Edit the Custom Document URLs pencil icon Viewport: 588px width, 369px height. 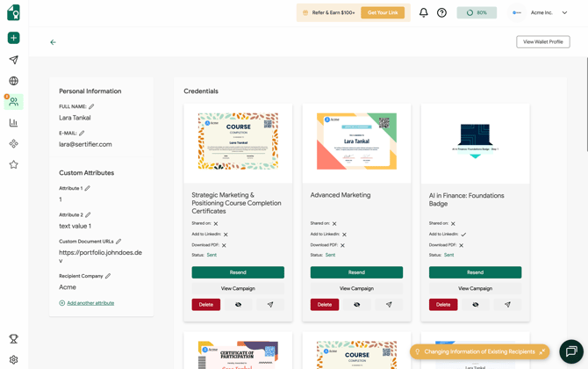pos(118,242)
